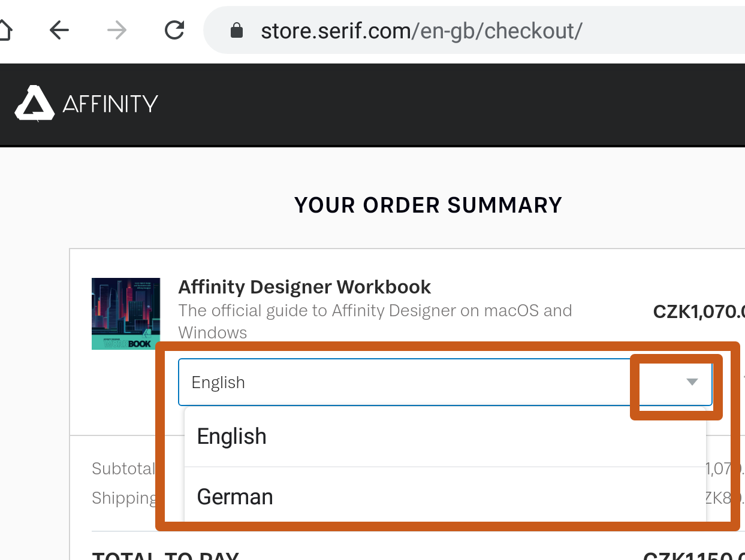Click the YOUR ORDER SUMMARY heading
745x560 pixels.
[x=427, y=205]
